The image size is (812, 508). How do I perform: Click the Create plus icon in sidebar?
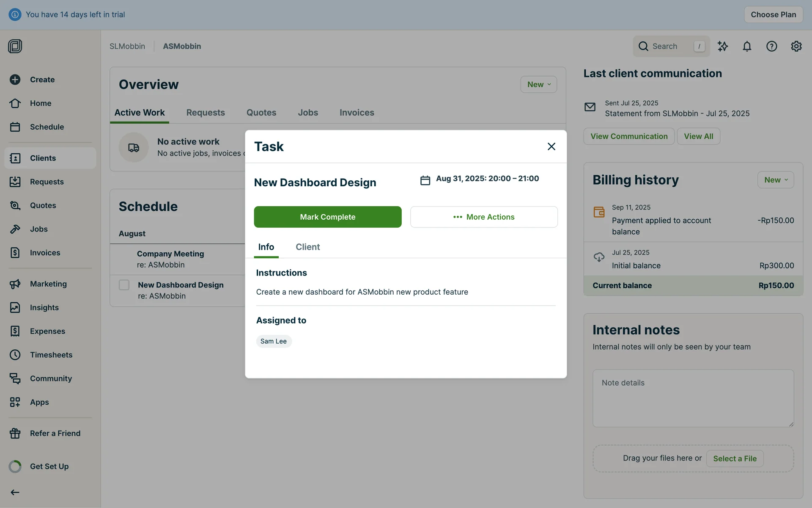[x=15, y=80]
